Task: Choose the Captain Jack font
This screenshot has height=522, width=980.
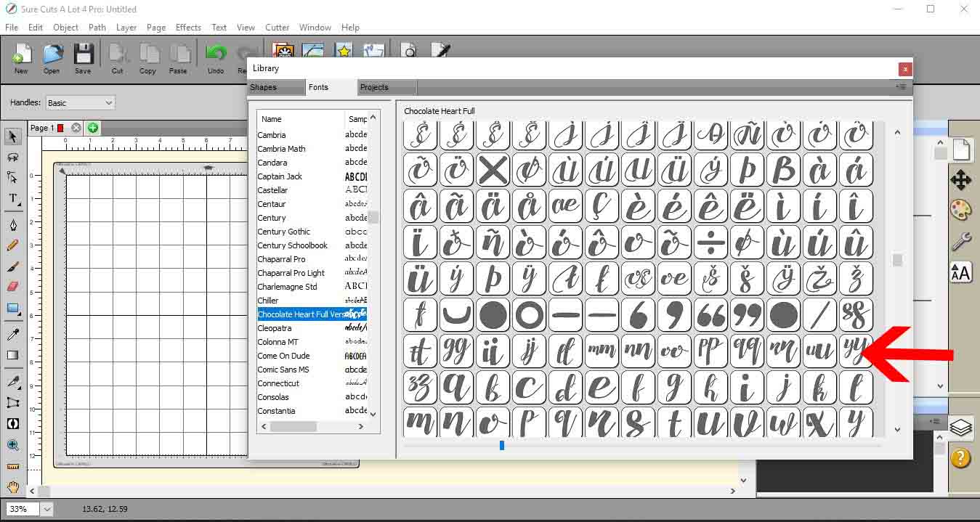Action: tap(312, 176)
